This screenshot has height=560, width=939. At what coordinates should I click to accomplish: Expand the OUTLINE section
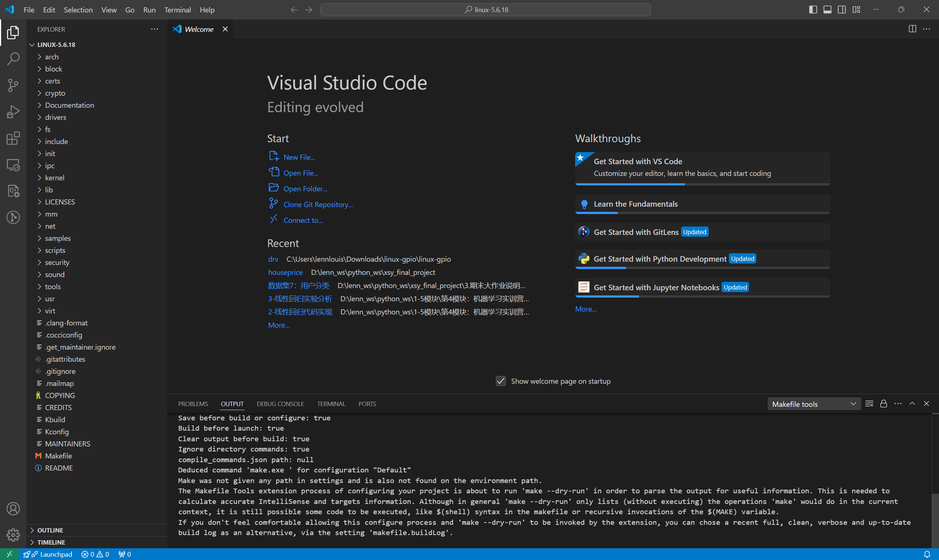coord(97,530)
